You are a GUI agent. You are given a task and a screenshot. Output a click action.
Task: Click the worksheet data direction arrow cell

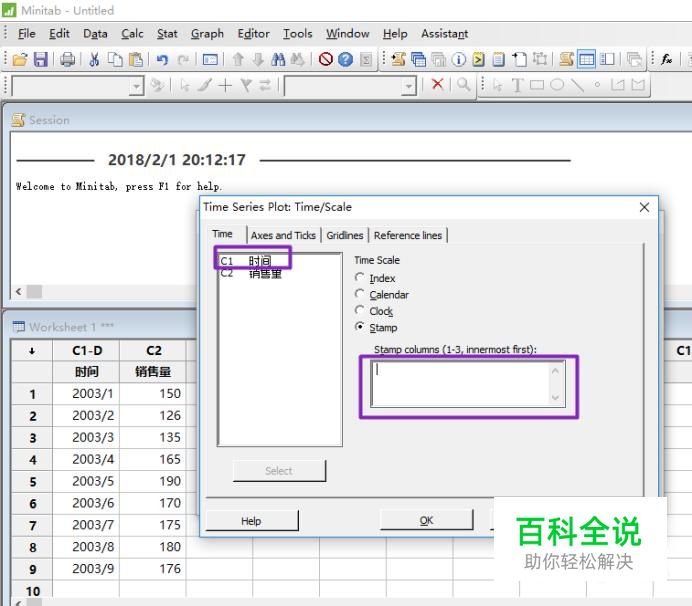[32, 351]
